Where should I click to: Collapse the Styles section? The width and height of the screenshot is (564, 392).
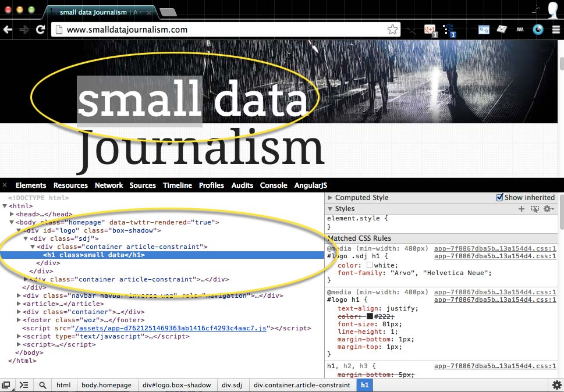click(330, 209)
